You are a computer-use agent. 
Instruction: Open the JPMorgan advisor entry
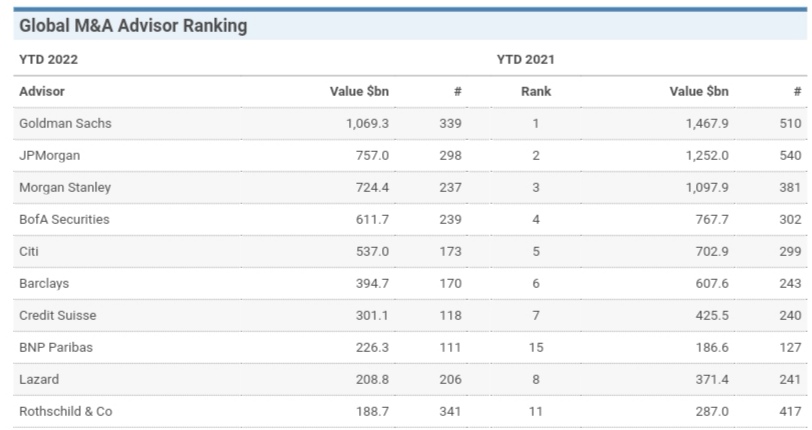(x=49, y=156)
